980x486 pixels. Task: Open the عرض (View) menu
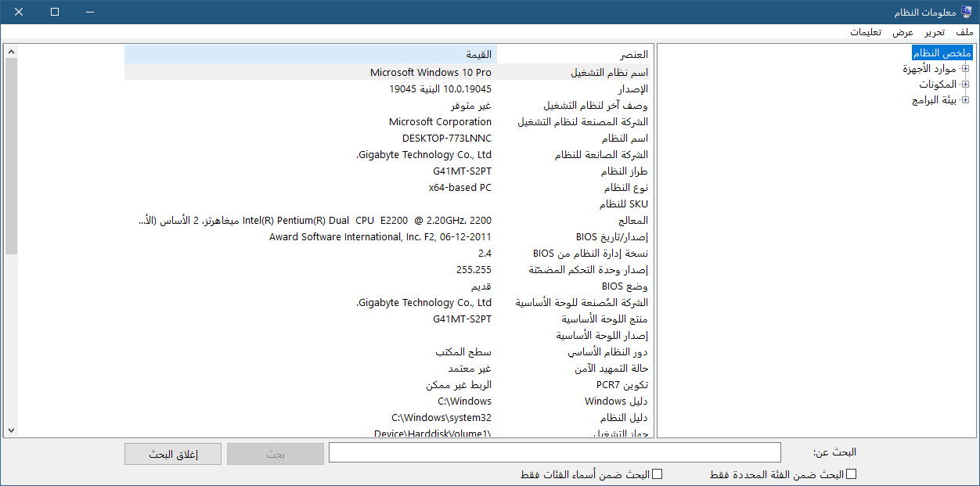click(903, 32)
